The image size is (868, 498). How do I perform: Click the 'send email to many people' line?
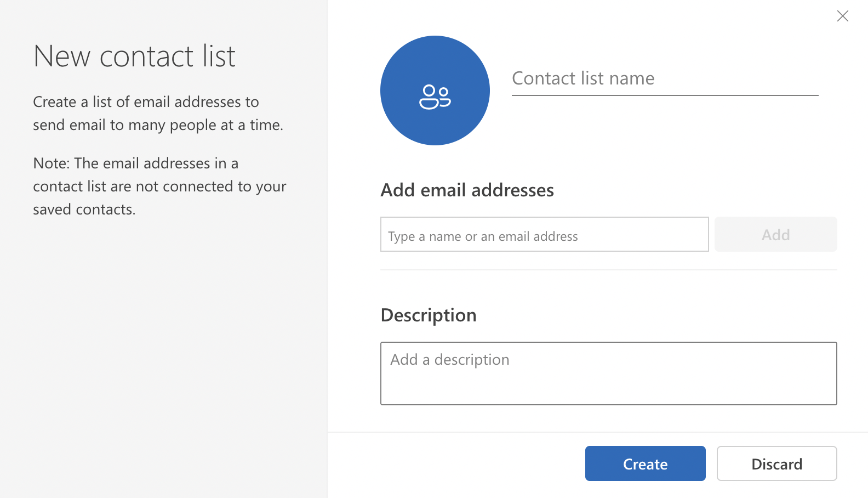tap(158, 125)
